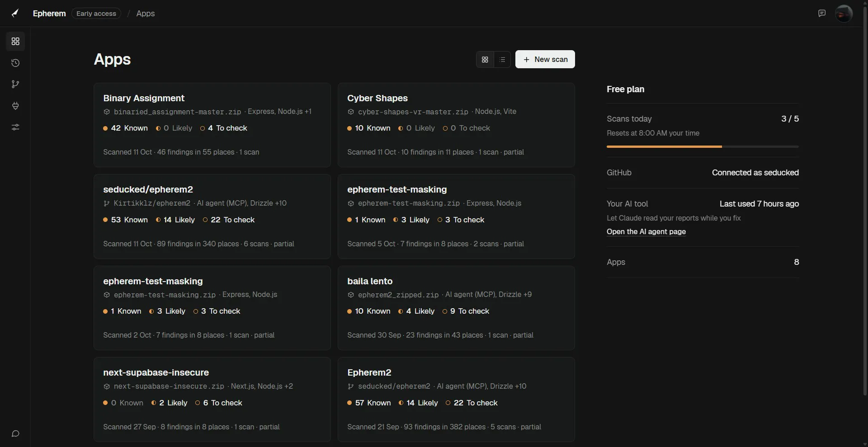Click the Apps count row showing 8
The image size is (868, 447).
pos(703,262)
